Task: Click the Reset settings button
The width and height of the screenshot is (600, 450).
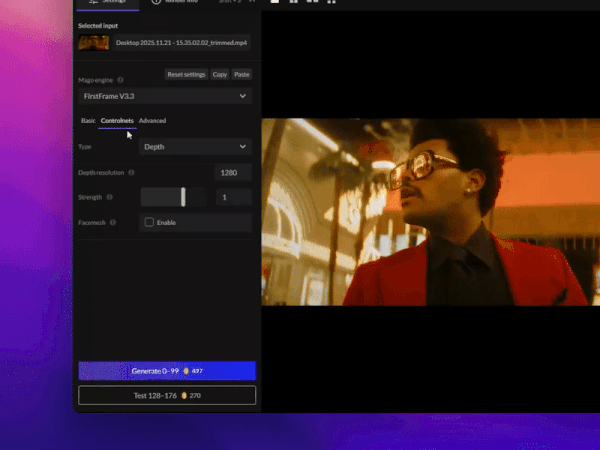Action: (186, 74)
